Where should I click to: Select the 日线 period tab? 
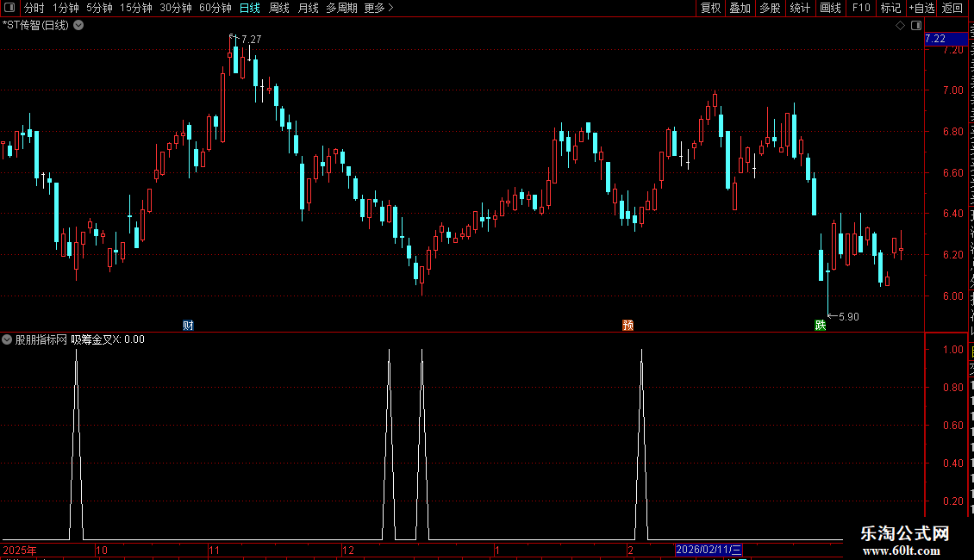click(x=250, y=8)
